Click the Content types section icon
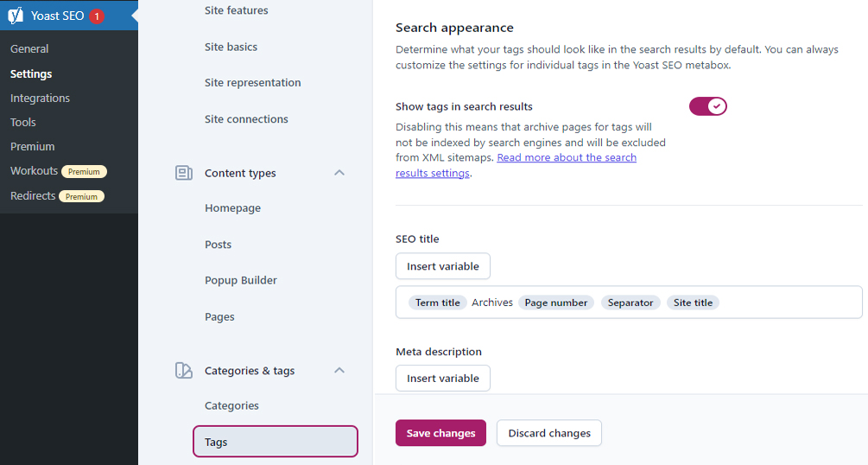The width and height of the screenshot is (868, 465). (184, 173)
